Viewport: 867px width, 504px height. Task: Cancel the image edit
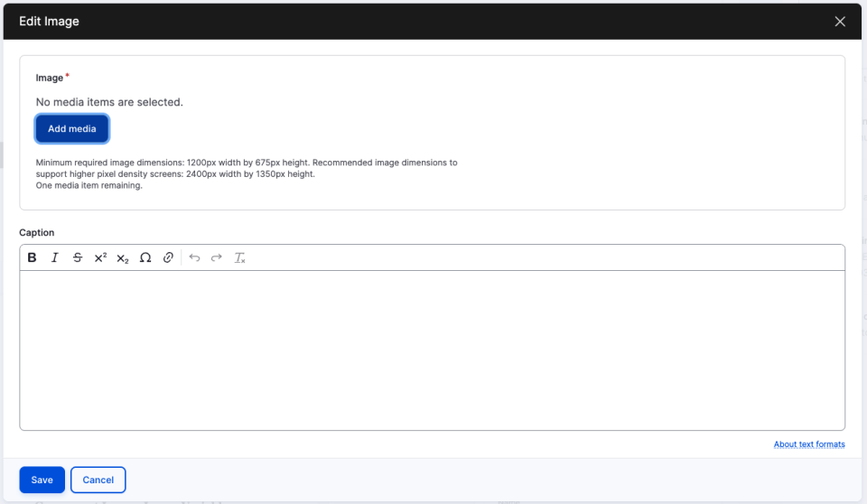coord(98,481)
